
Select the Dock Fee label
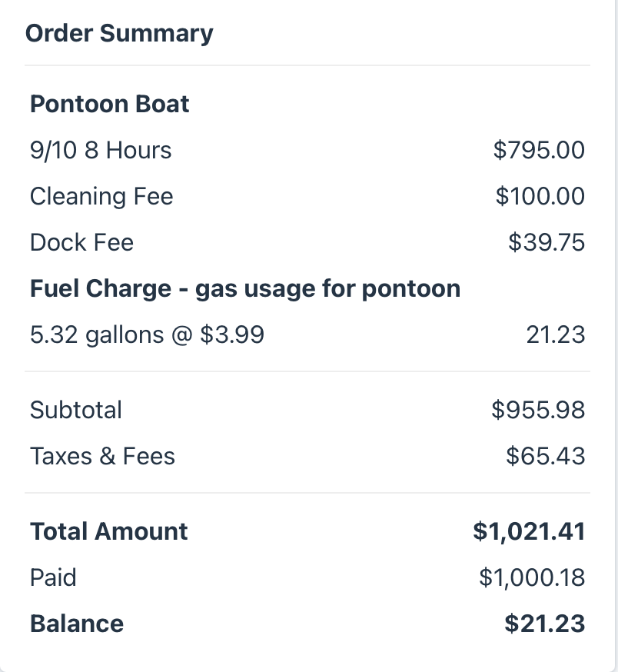(81, 242)
